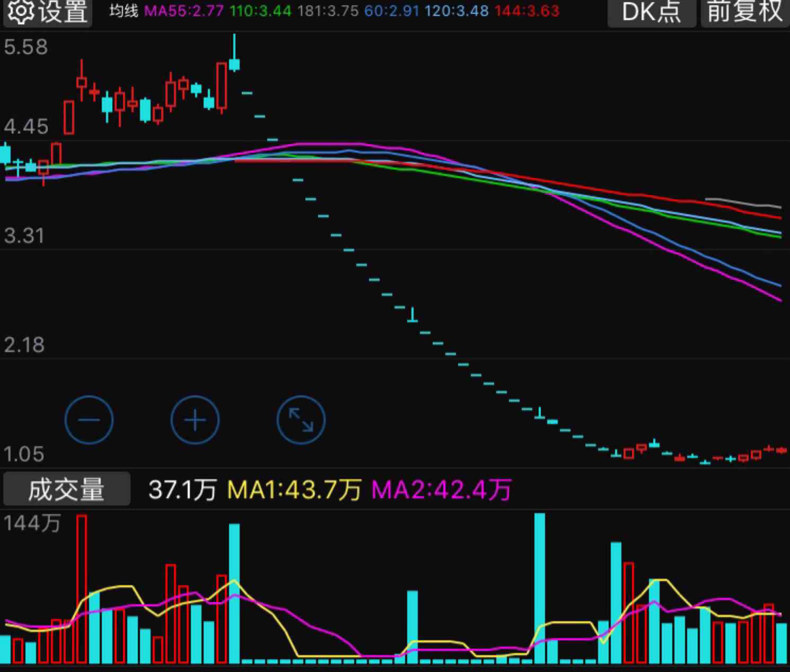Click the 37.1万 volume value
Viewport: 790px width, 672px height.
183,489
